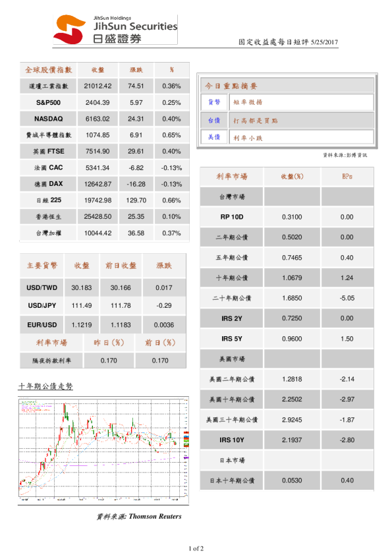Select the RP 10D row label

(232, 217)
